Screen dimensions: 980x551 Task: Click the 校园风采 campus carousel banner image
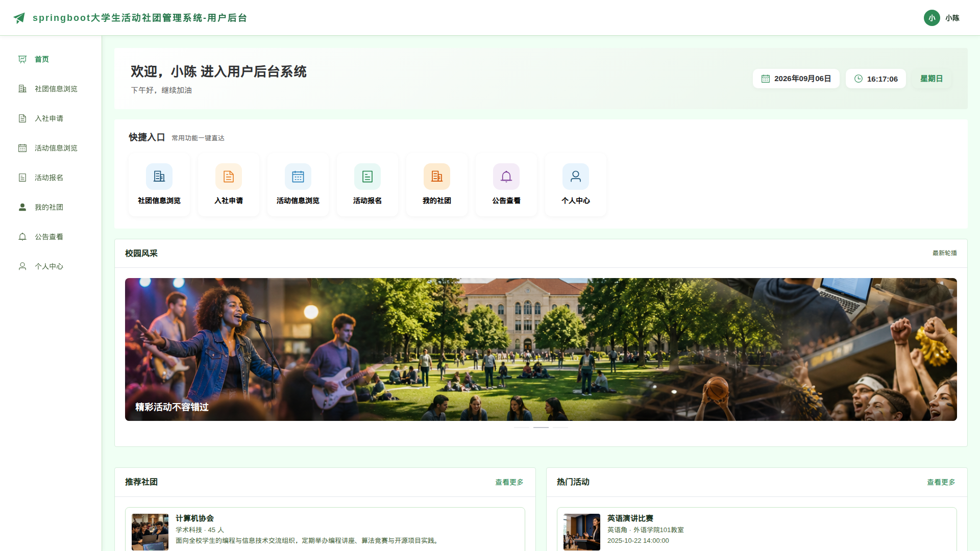tap(541, 349)
